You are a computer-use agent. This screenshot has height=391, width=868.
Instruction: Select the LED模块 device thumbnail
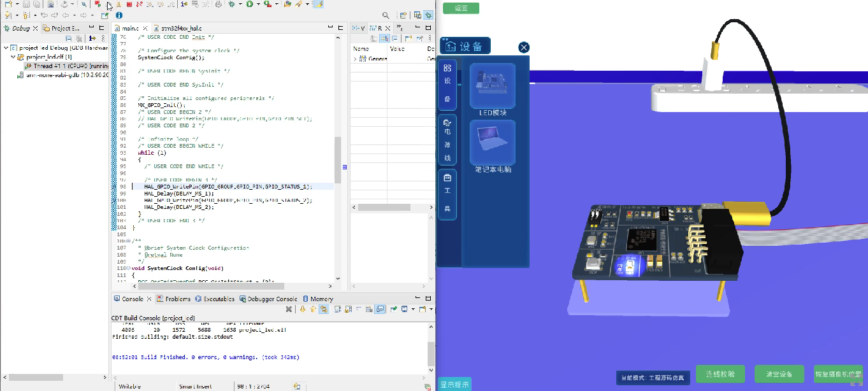(x=493, y=86)
